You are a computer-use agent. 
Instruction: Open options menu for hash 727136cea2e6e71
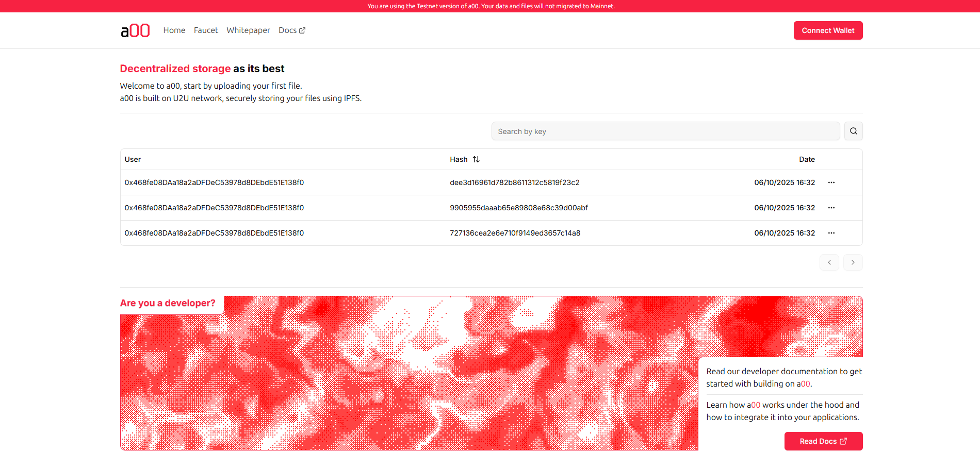[831, 233]
